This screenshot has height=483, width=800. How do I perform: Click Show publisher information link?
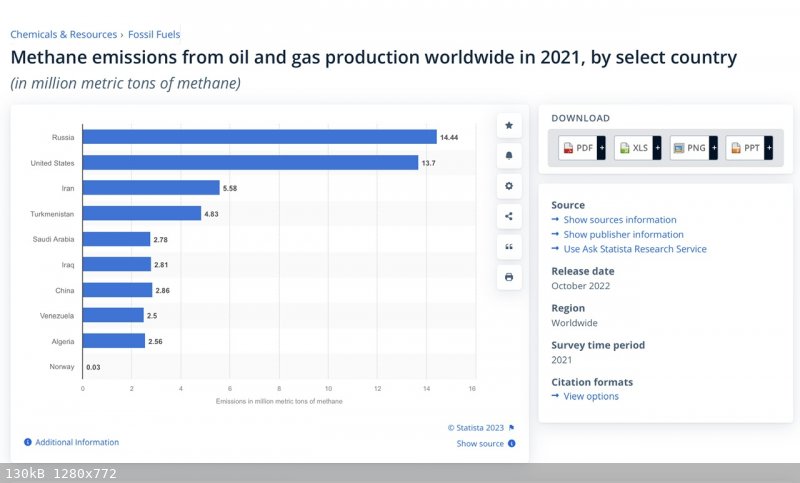pos(623,235)
